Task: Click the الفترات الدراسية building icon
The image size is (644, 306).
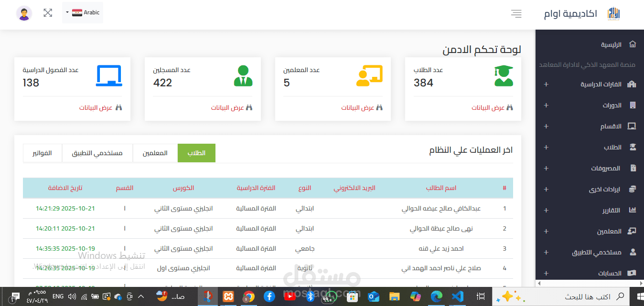Action: 633,84
